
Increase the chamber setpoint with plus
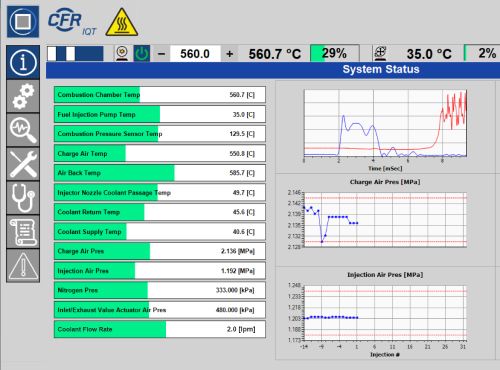[x=230, y=54]
